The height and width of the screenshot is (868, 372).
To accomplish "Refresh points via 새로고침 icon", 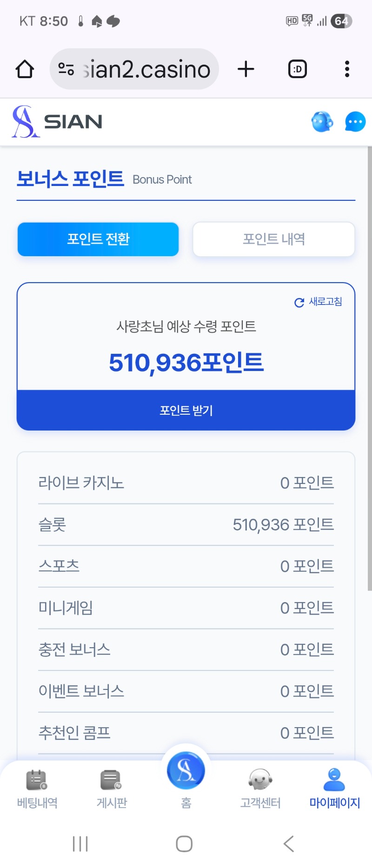I will click(299, 303).
